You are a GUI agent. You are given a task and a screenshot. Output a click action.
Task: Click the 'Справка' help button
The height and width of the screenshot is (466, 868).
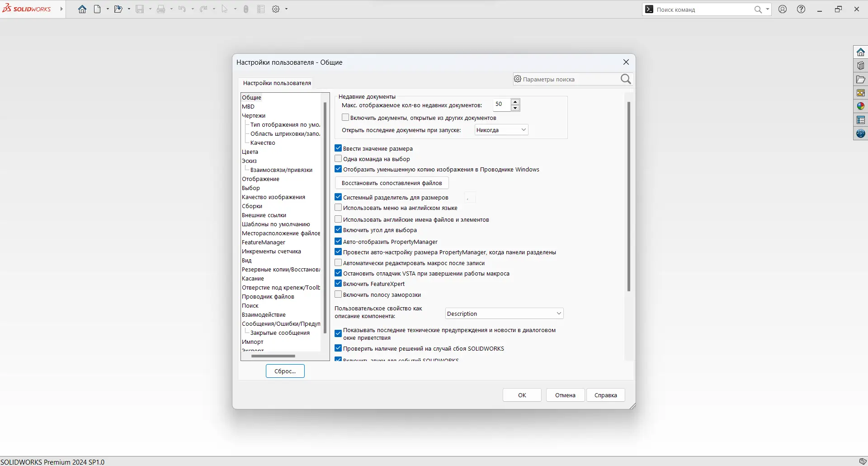[606, 395]
